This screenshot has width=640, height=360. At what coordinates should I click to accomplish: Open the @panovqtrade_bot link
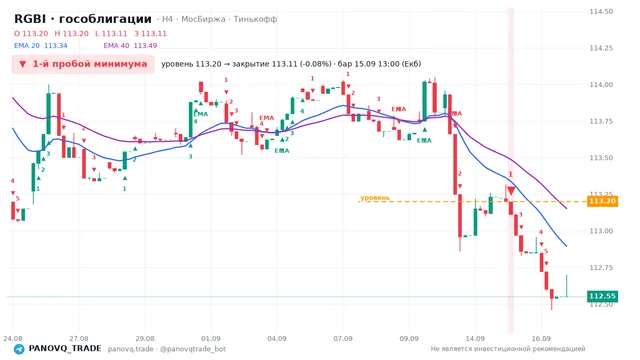pos(193,349)
